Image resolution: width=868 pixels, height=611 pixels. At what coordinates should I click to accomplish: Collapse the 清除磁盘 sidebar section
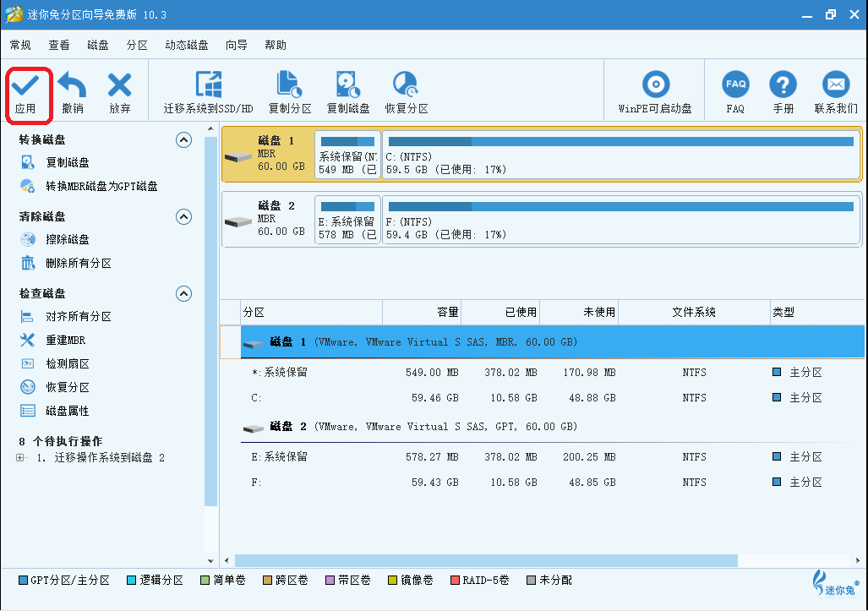point(183,216)
